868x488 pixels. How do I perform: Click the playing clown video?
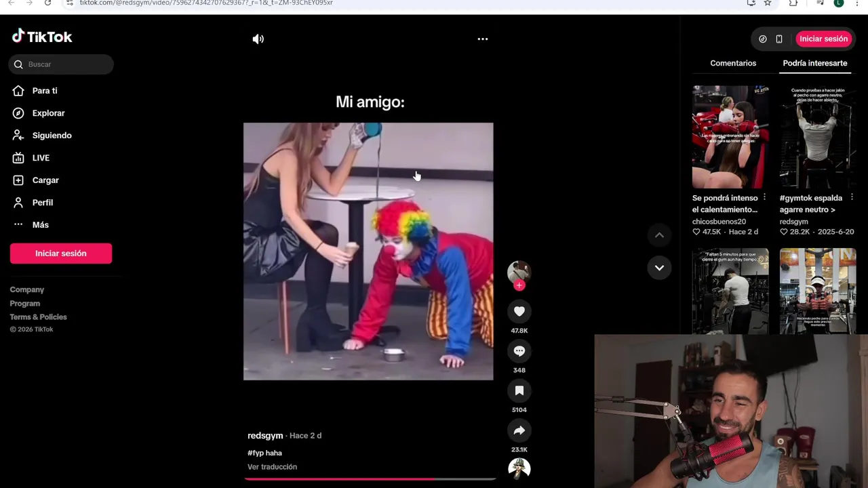coord(368,251)
